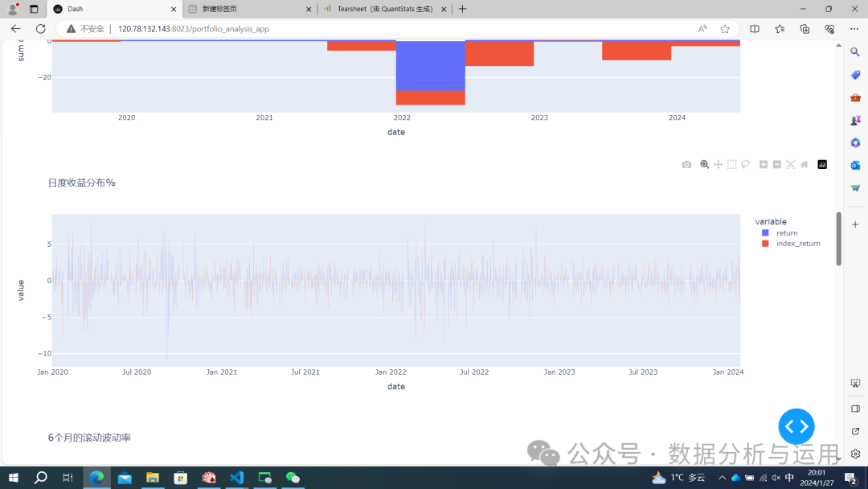Image resolution: width=868 pixels, height=489 pixels.
Task: Select the Pan tool in the plot modebar
Action: pyautogui.click(x=718, y=165)
